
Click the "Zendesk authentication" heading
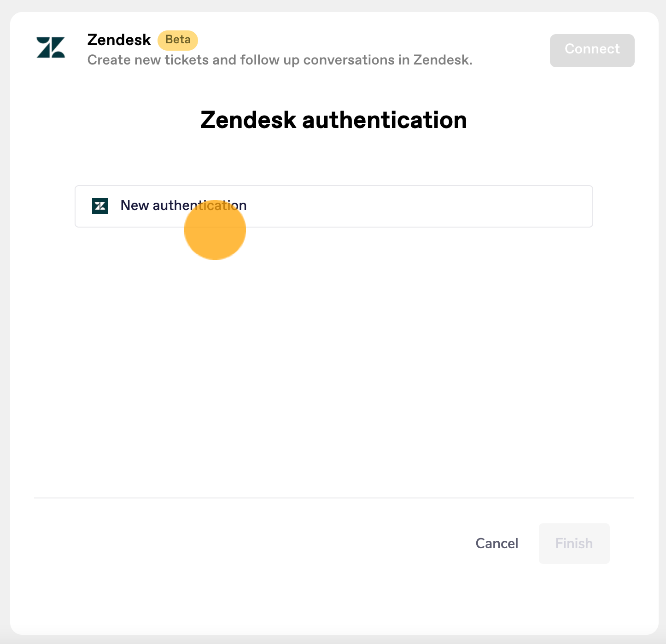click(x=334, y=120)
